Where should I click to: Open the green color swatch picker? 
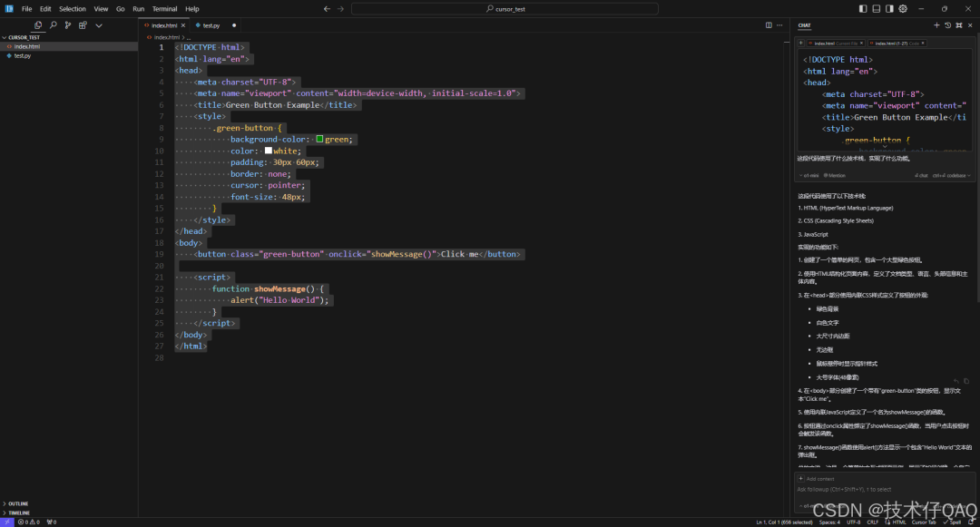pos(319,140)
